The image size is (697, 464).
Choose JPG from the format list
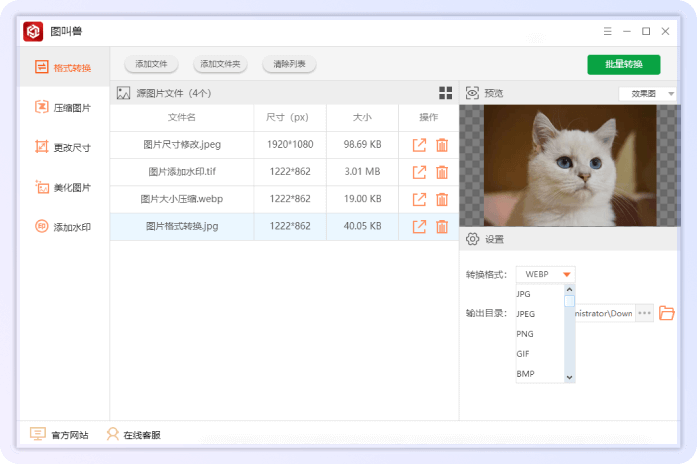click(540, 294)
